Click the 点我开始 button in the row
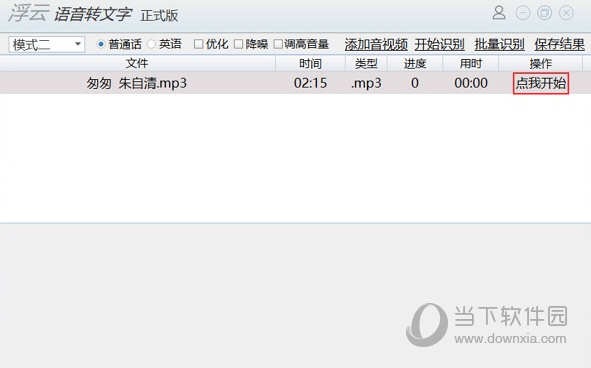 [541, 83]
